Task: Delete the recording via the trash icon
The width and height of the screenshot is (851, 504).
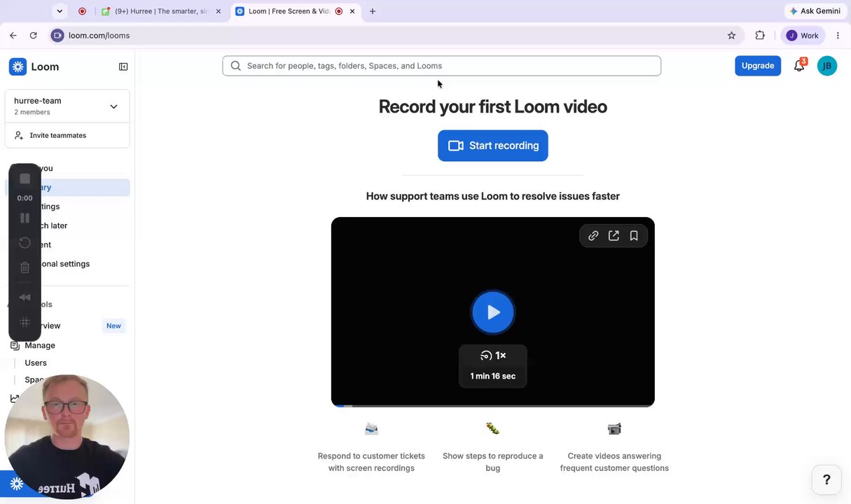Action: click(25, 267)
